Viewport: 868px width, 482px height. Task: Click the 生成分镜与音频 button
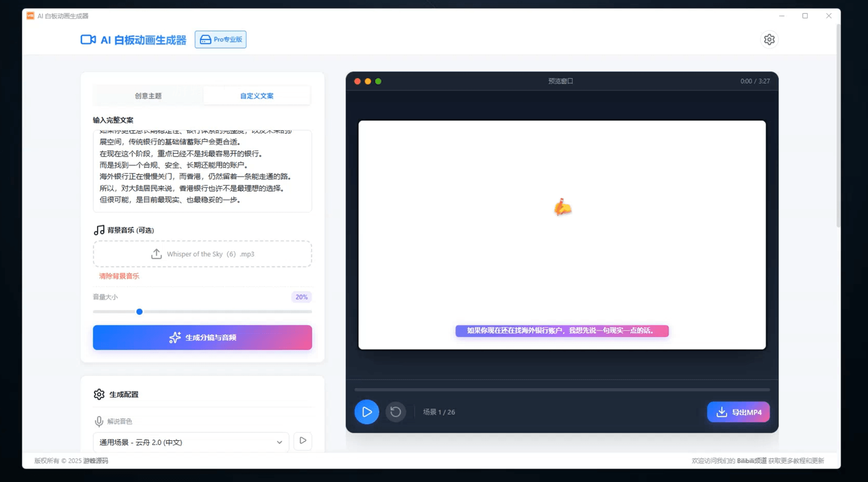tap(202, 337)
